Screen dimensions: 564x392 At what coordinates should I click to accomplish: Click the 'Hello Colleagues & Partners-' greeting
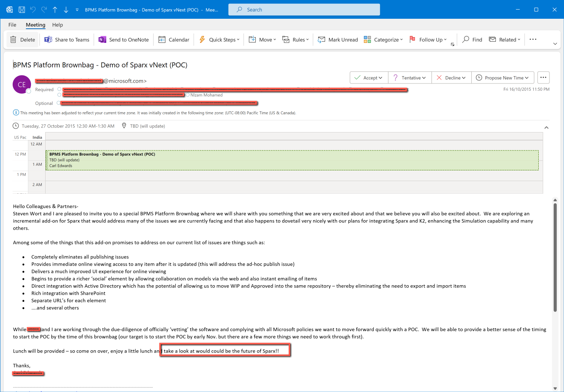point(46,206)
